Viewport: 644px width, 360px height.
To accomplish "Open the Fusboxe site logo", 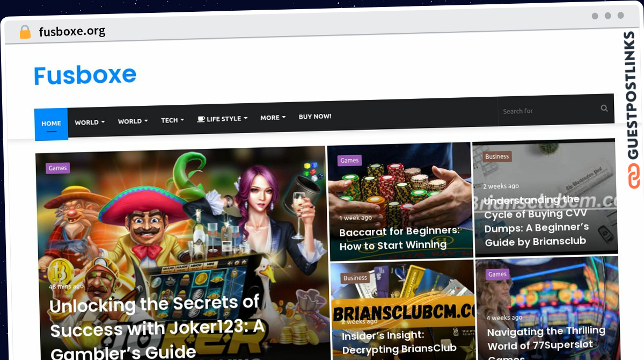I will [x=85, y=75].
